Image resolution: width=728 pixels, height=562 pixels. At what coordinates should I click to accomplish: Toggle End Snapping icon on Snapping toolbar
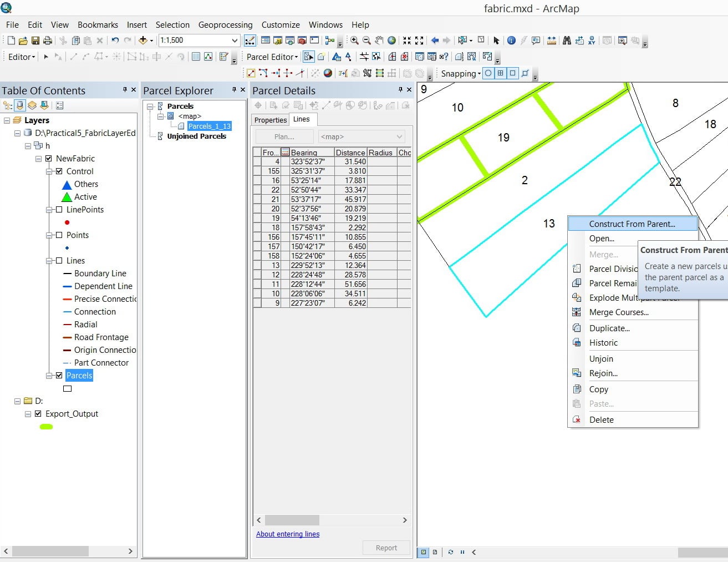click(501, 73)
